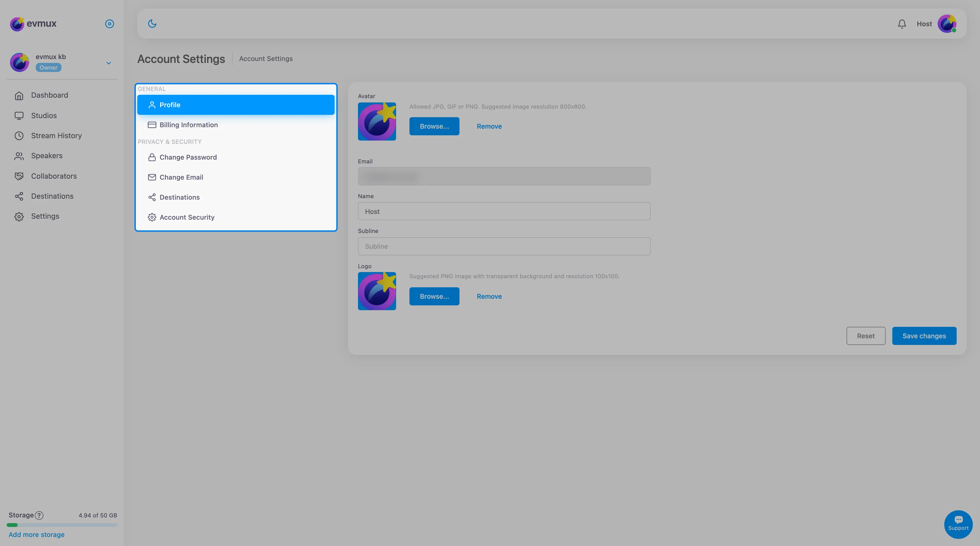
Task: Click the Name input field
Action: [x=504, y=211]
